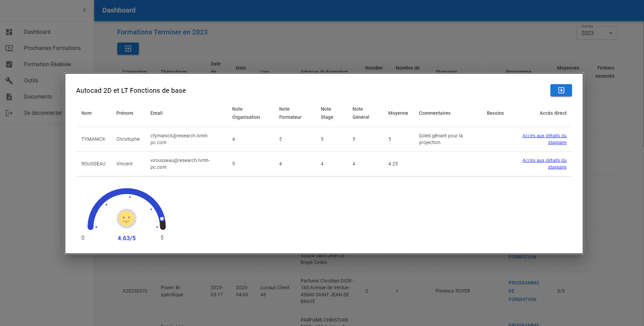The height and width of the screenshot is (326, 644).
Task: Collapse the sidebar with the chevron arrow
Action: click(x=84, y=10)
